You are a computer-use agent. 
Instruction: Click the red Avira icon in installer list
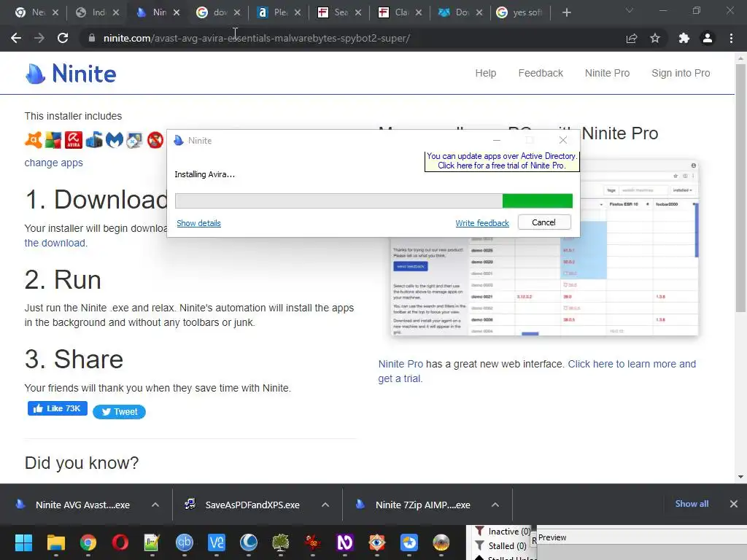74,140
